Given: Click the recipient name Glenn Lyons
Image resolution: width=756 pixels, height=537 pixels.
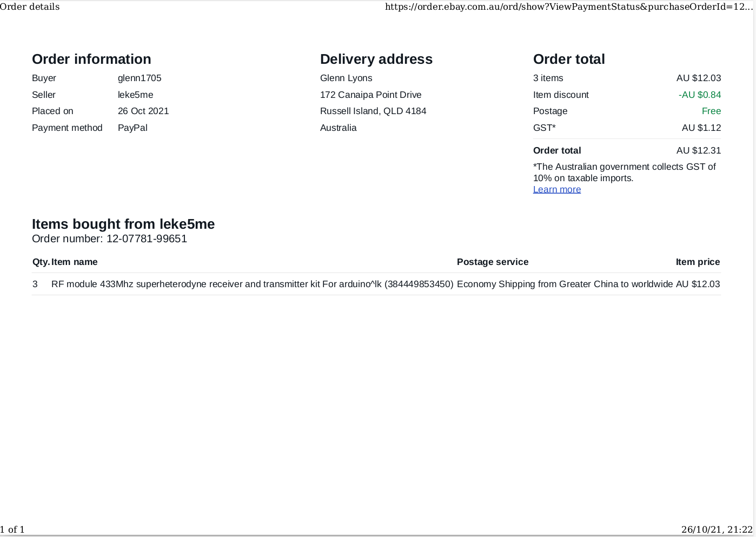Looking at the screenshot, I should [x=346, y=78].
